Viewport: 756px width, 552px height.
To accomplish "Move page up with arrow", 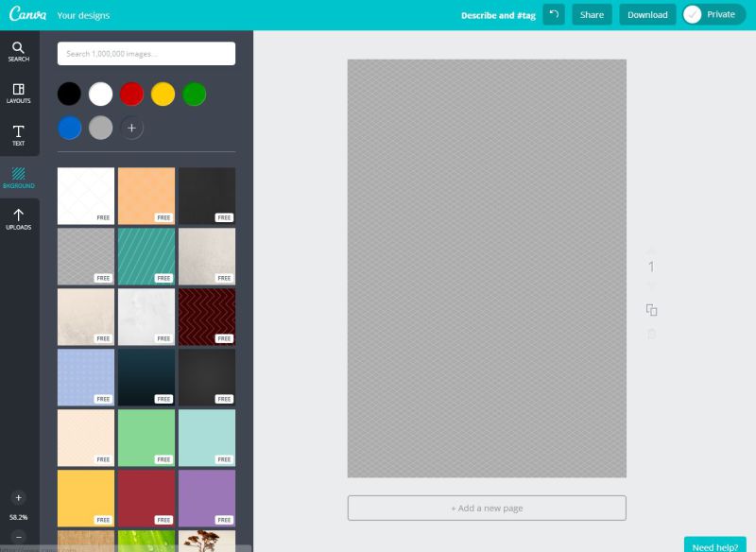I will [651, 250].
